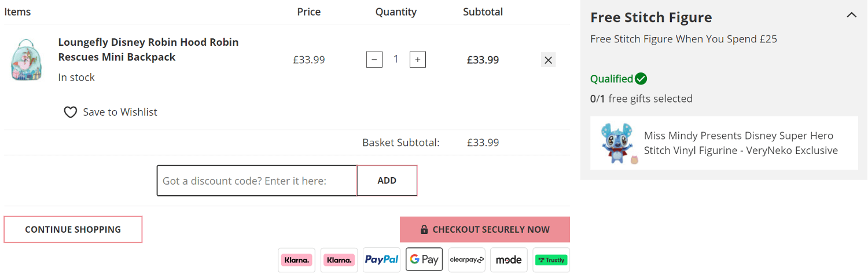Apply discount code with ADD button
Image resolution: width=868 pixels, height=278 pixels.
[387, 181]
